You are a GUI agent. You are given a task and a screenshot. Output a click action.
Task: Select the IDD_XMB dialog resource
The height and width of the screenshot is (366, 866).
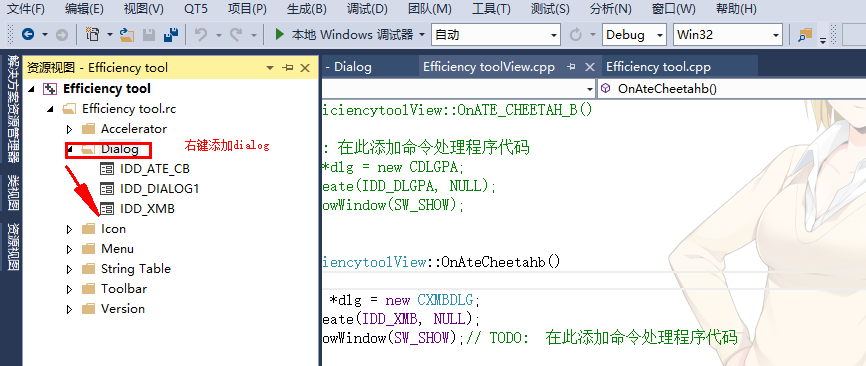click(147, 209)
